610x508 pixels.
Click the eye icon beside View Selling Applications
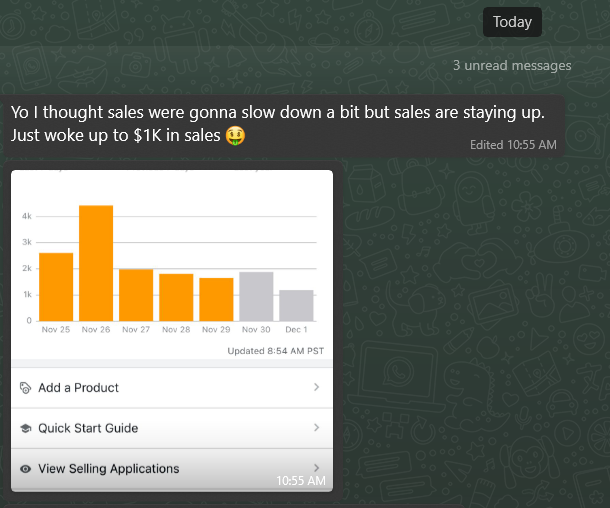[26, 468]
